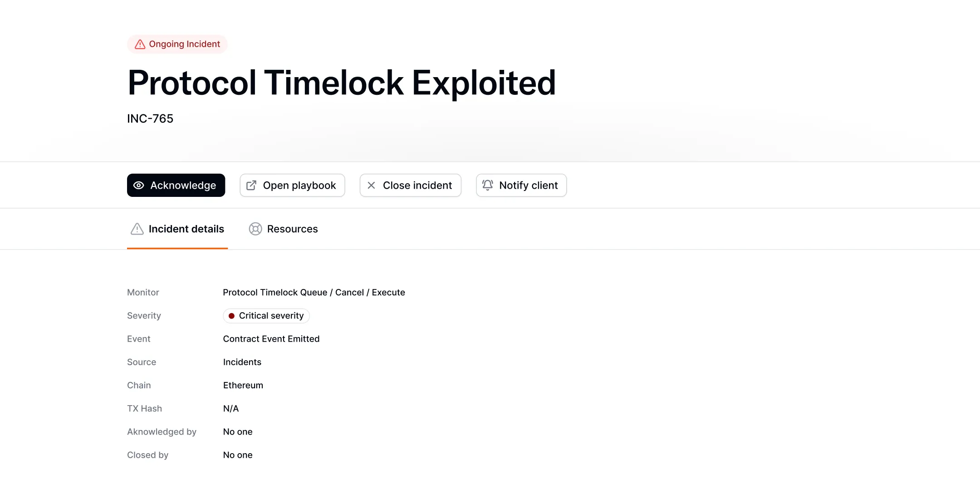This screenshot has width=980, height=499.
Task: Click the title Protocol Timelock Exploited
Action: pos(342,83)
